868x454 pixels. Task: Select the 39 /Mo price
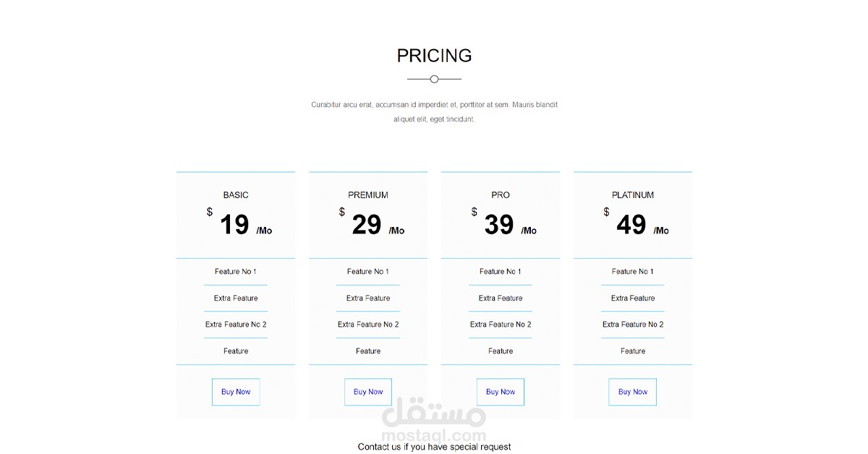tap(503, 225)
